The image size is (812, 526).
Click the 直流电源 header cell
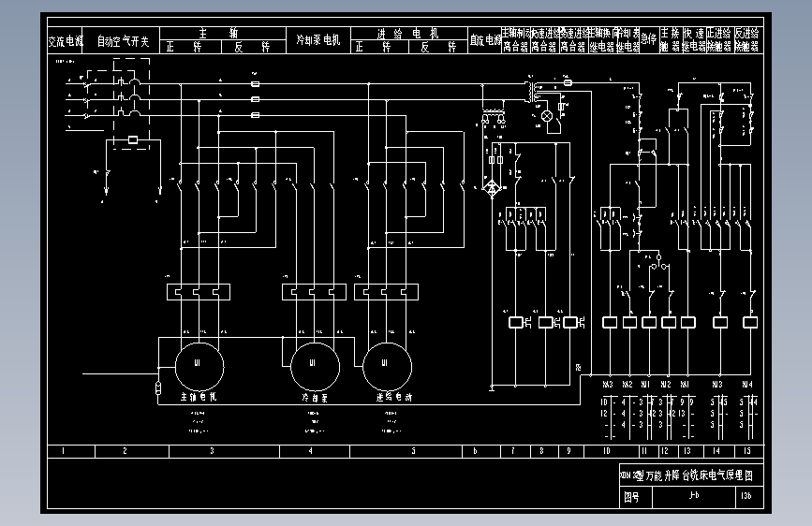click(485, 41)
